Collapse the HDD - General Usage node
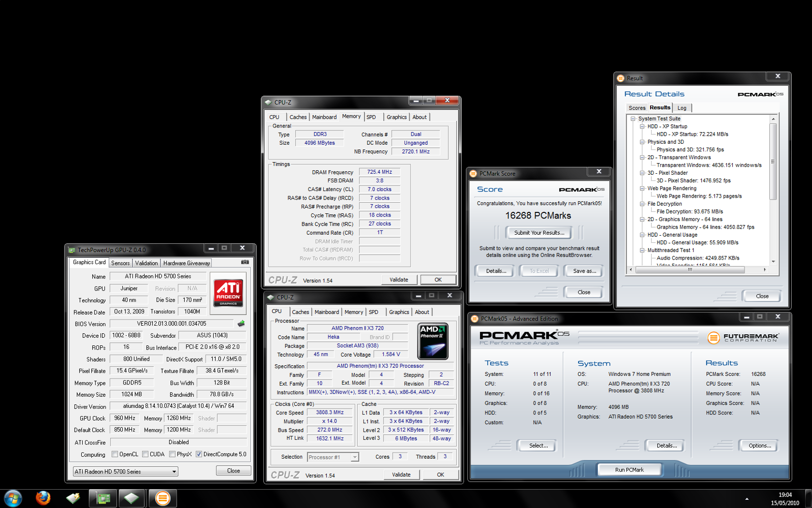 pos(642,235)
